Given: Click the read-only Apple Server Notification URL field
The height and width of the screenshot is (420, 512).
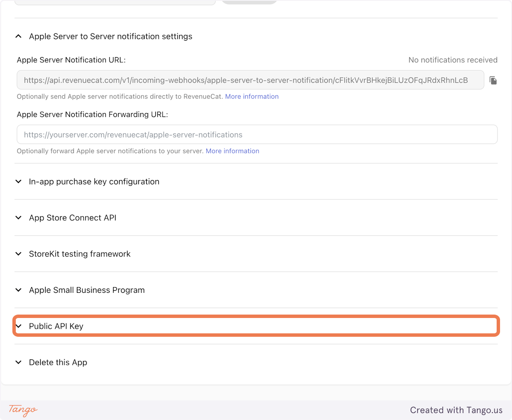Looking at the screenshot, I should point(250,80).
